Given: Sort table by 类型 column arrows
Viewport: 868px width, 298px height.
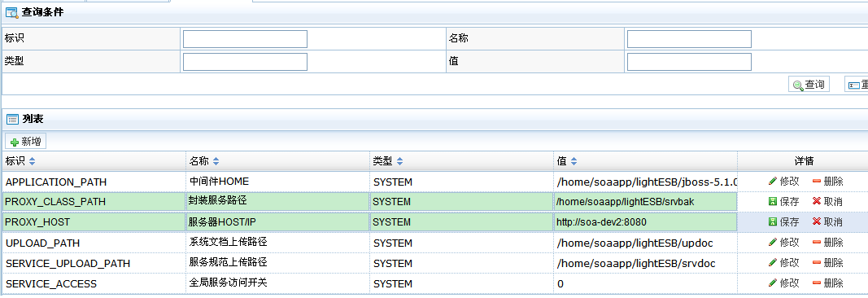Looking at the screenshot, I should click(399, 162).
